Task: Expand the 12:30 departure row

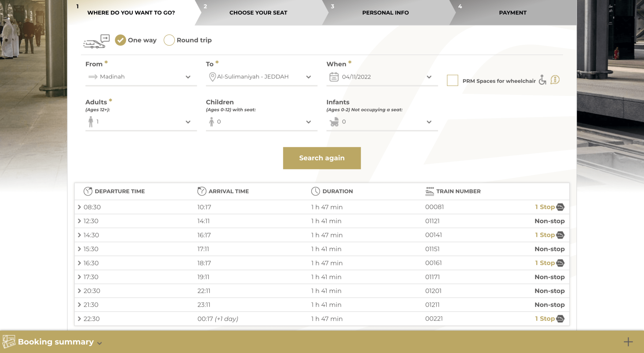Action: [x=79, y=221]
